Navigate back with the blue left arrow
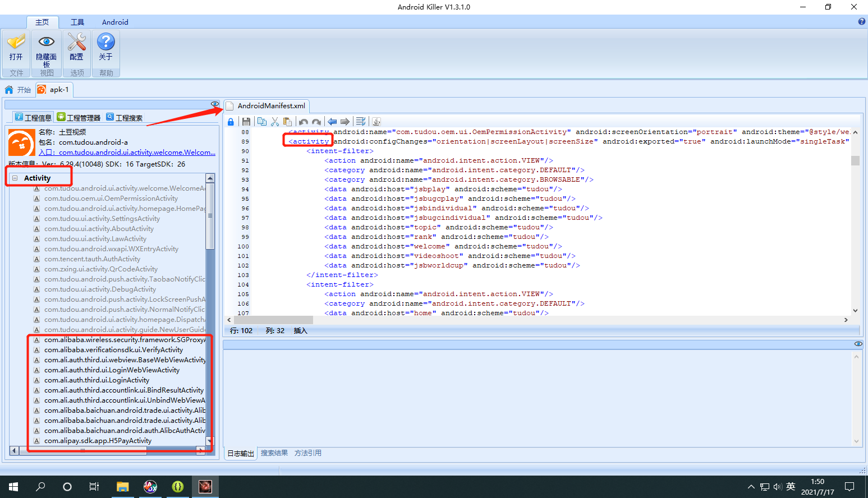The height and width of the screenshot is (498, 868). click(x=332, y=122)
